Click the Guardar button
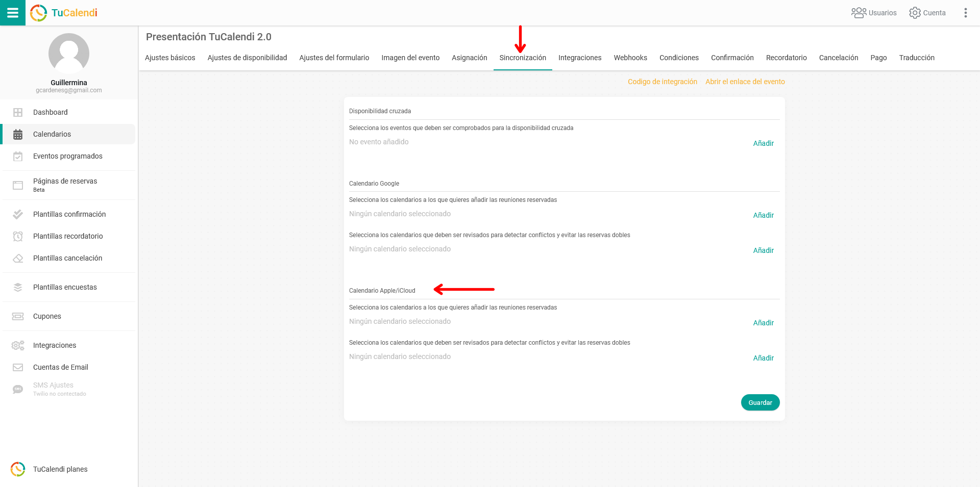This screenshot has height=487, width=980. pos(761,402)
